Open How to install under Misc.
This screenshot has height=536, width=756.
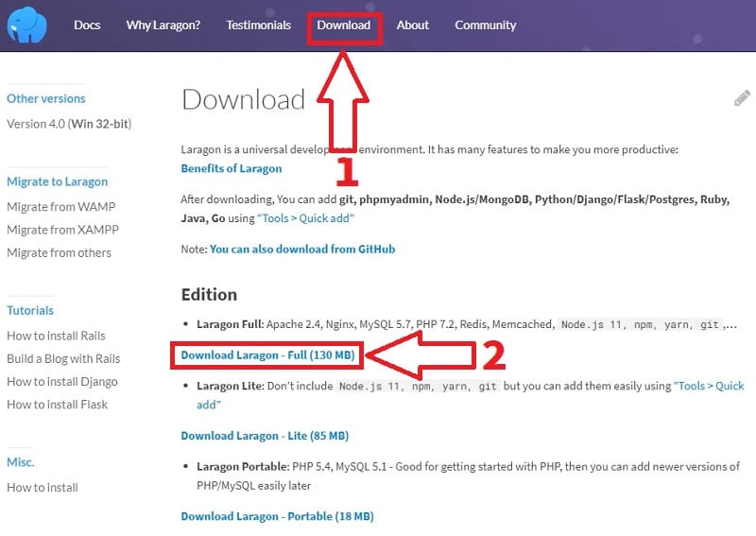click(x=43, y=487)
